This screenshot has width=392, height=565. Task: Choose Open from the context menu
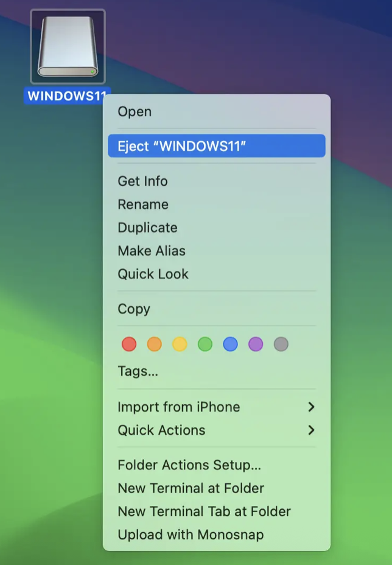(217, 111)
